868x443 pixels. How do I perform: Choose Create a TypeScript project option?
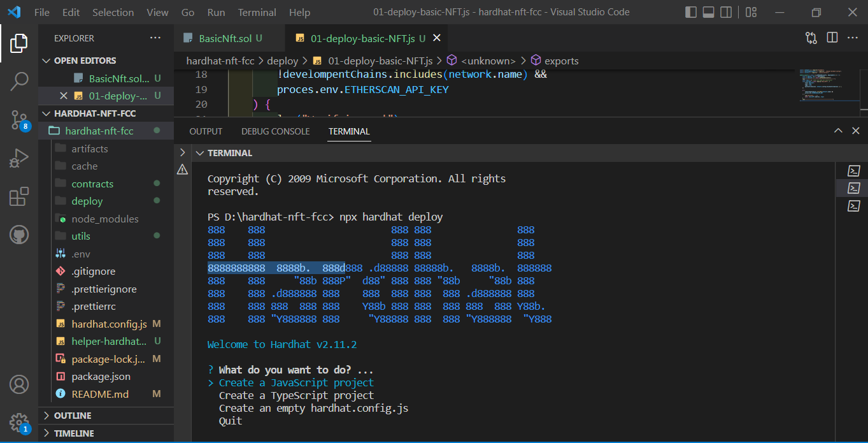(x=296, y=395)
